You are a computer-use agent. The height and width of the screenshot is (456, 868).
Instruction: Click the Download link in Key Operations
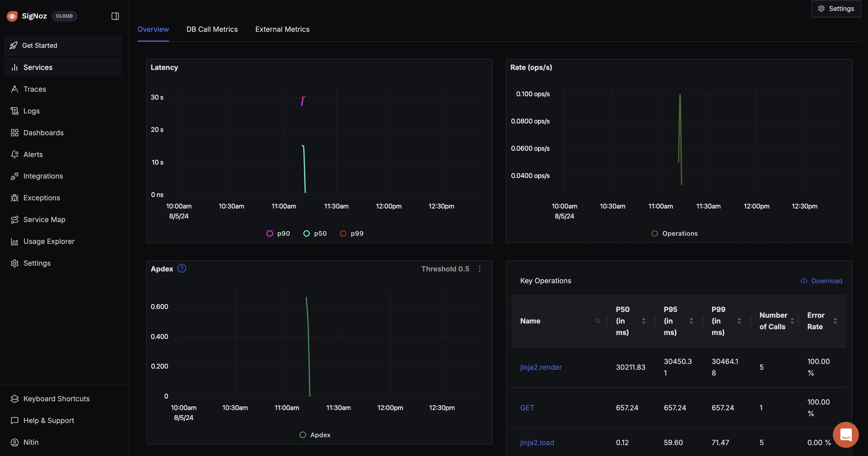(x=821, y=281)
